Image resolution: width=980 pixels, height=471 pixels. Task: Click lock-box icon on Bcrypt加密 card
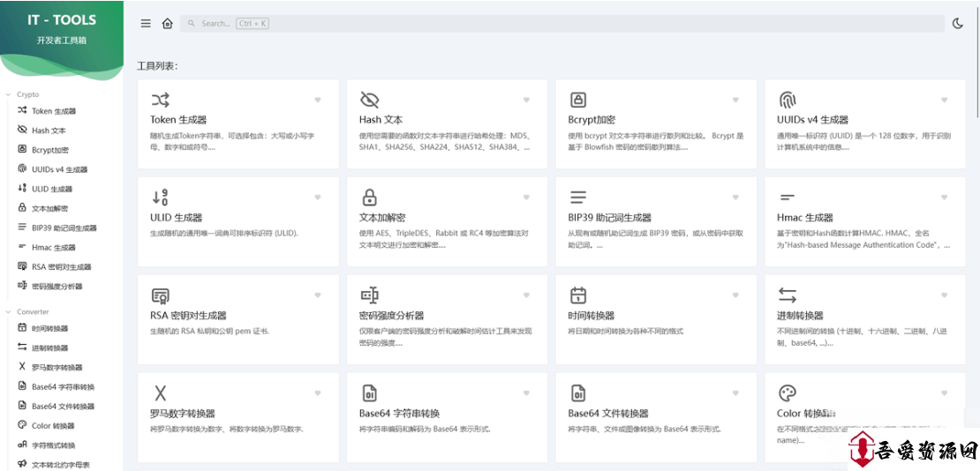[577, 100]
